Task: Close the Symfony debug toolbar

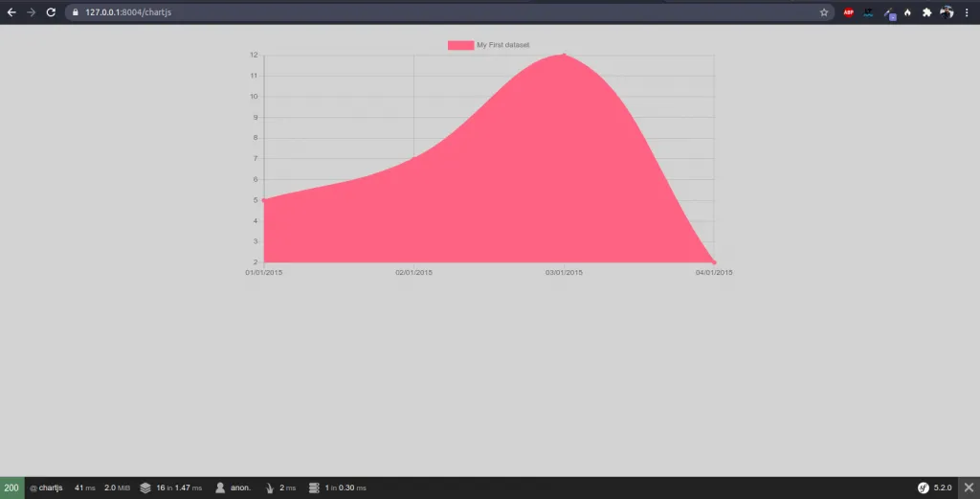Action: 969,488
